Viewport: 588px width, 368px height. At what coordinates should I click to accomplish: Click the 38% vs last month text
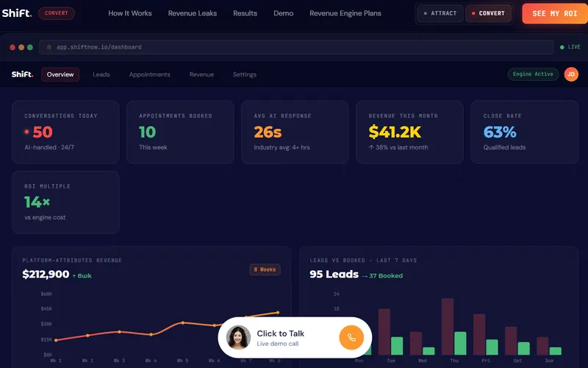[398, 147]
